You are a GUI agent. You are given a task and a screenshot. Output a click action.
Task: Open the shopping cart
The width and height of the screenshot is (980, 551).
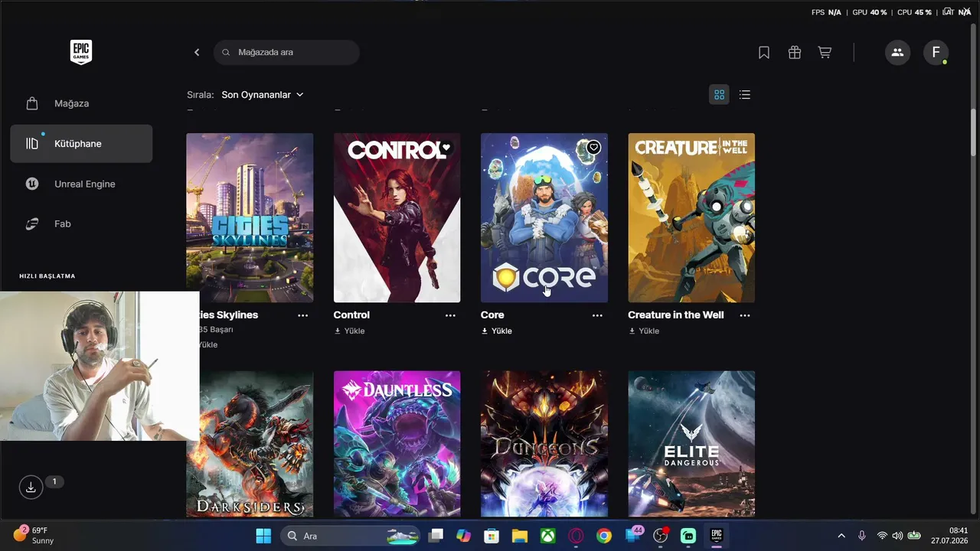[825, 52]
